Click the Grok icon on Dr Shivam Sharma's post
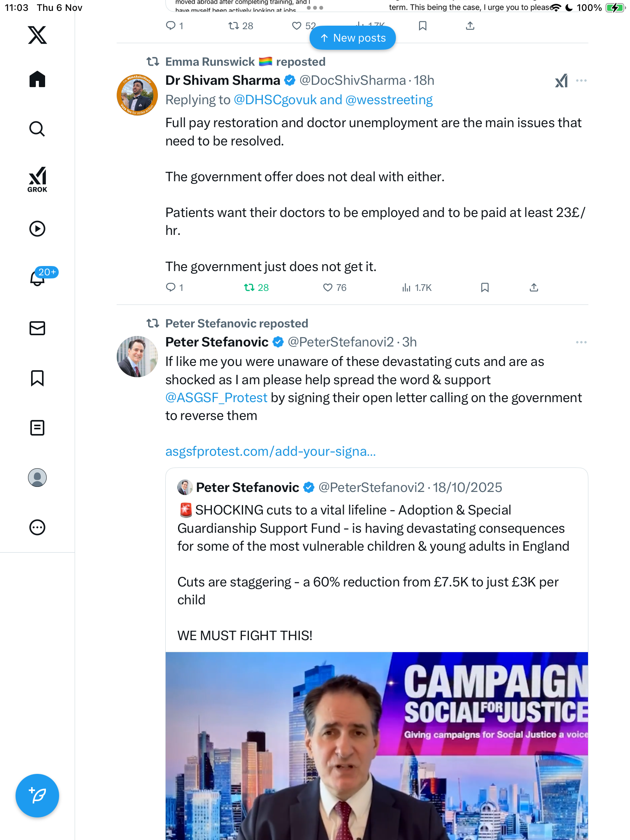Image resolution: width=630 pixels, height=840 pixels. point(561,81)
